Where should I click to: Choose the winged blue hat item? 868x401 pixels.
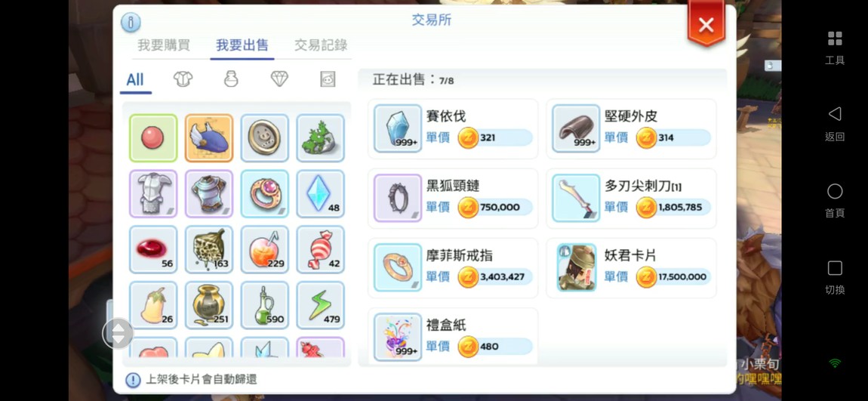point(208,138)
